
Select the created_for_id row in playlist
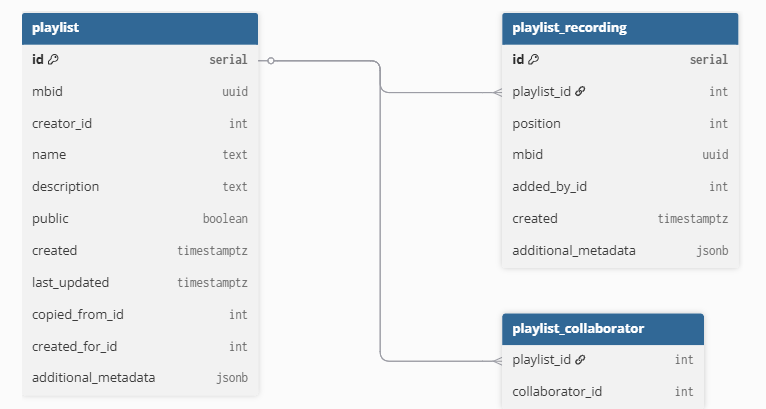140,346
